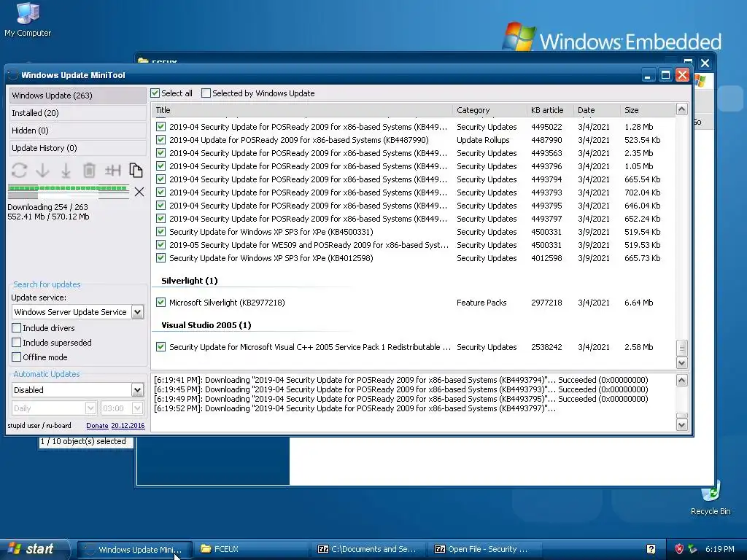Click the uninstall trash can icon
The image size is (747, 560).
click(89, 170)
